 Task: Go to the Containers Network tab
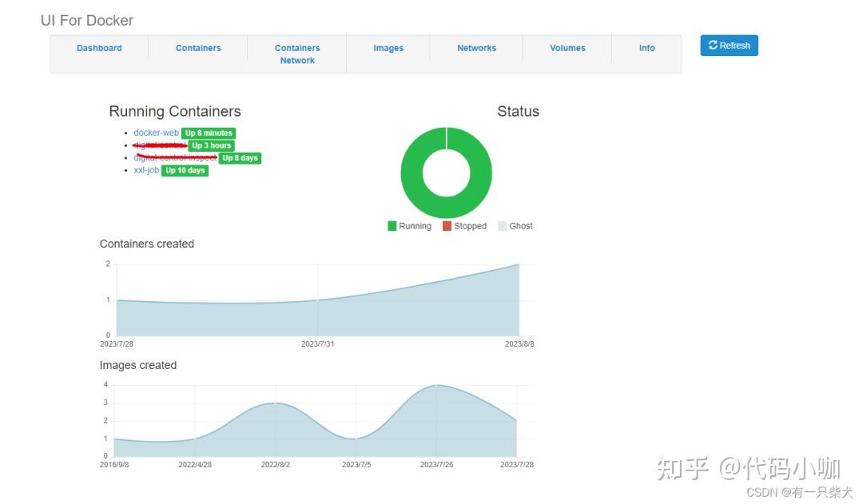296,53
